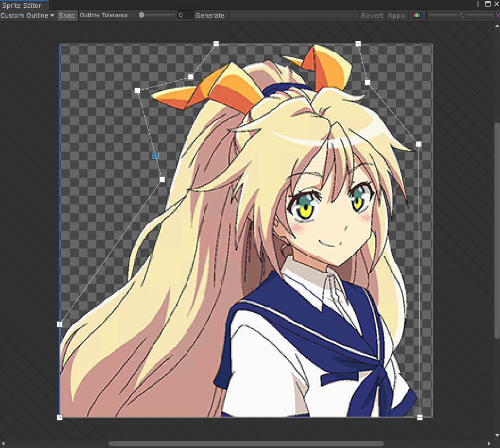This screenshot has width=500, height=448.
Task: Click the Outline Tolerance value field
Action: click(x=185, y=15)
